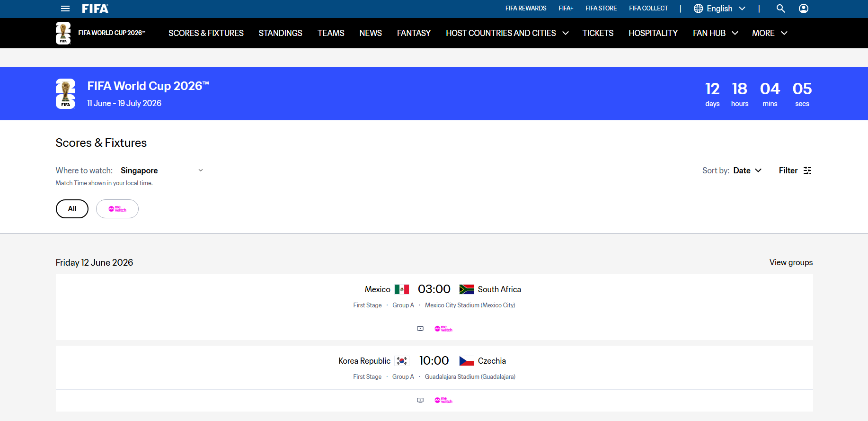The height and width of the screenshot is (421, 868).
Task: Open the user account icon
Action: coord(804,9)
